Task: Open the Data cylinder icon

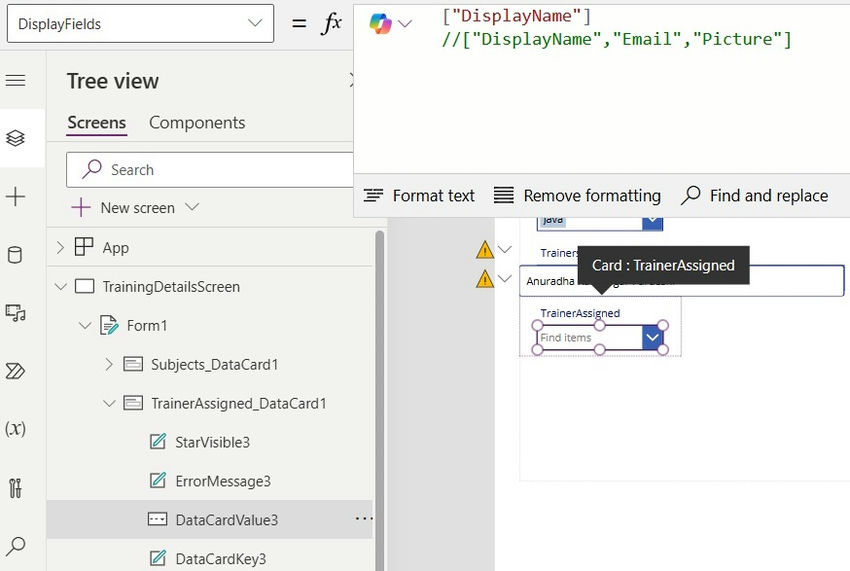Action: click(x=15, y=255)
